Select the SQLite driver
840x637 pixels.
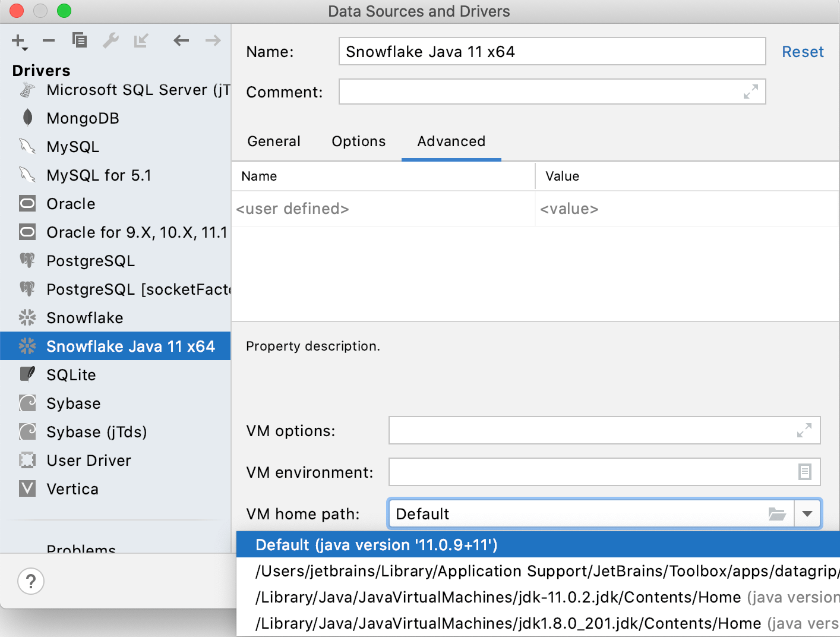[x=71, y=374]
